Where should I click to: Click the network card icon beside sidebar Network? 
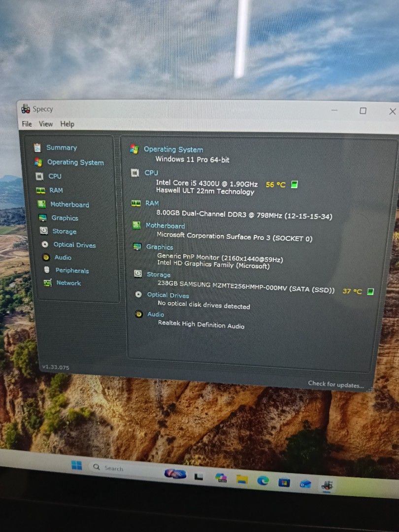click(47, 283)
